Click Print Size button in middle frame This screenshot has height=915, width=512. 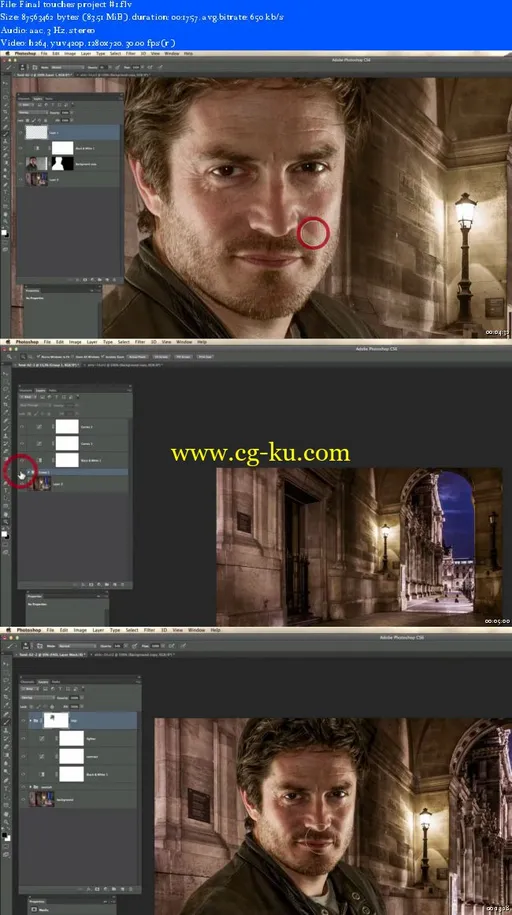[204, 357]
